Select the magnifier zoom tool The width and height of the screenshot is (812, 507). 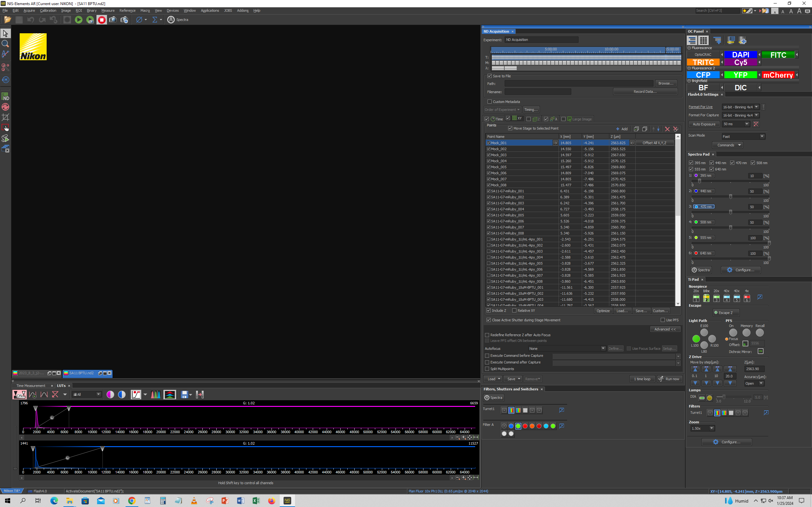click(5, 44)
